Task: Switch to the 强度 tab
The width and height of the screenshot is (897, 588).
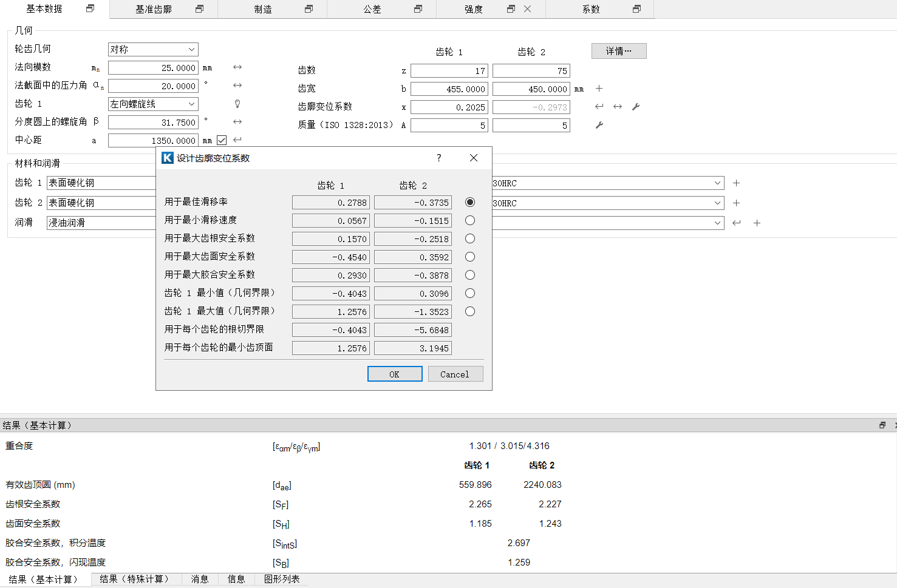Action: (x=474, y=9)
